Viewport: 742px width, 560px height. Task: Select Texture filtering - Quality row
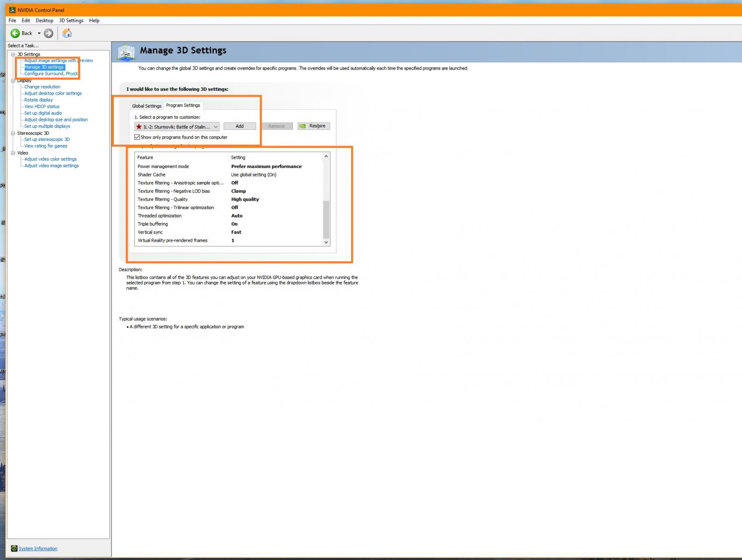(x=229, y=199)
